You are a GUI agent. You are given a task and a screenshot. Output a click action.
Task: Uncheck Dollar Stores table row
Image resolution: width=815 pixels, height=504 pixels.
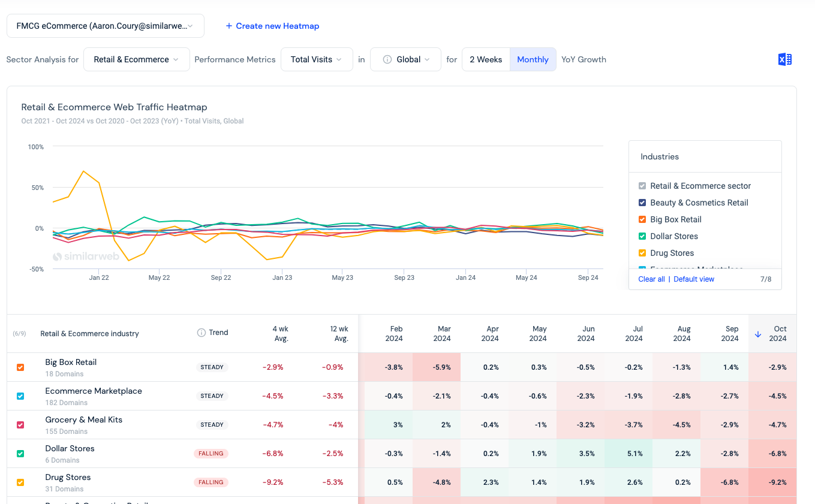20,454
